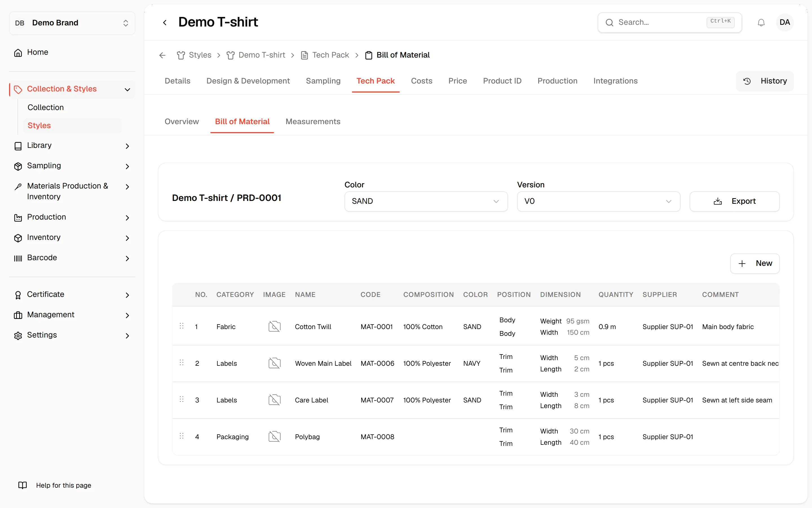Click the Barcode icon in sidebar
The height and width of the screenshot is (508, 812).
coord(18,258)
